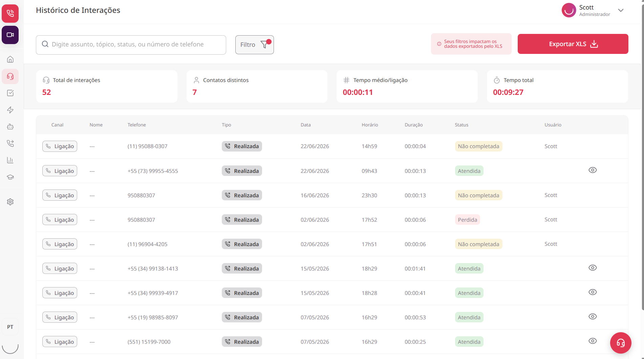Open the video call icon in sidebar

pyautogui.click(x=10, y=35)
